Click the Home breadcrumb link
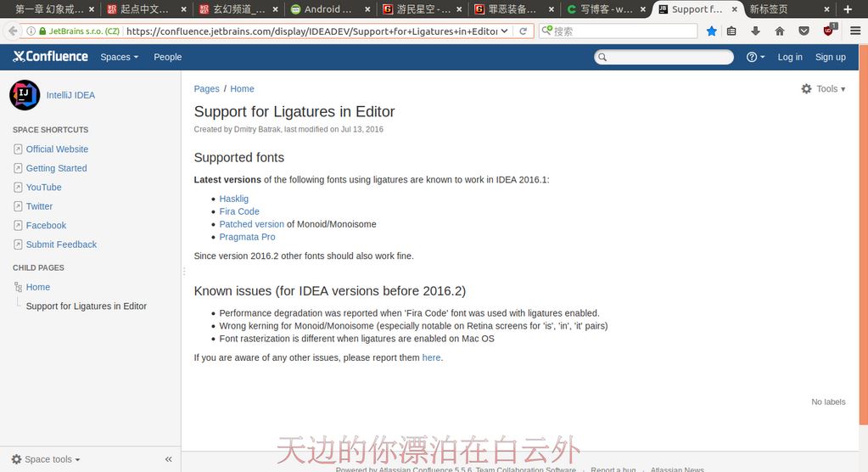This screenshot has width=868, height=472. coord(242,88)
